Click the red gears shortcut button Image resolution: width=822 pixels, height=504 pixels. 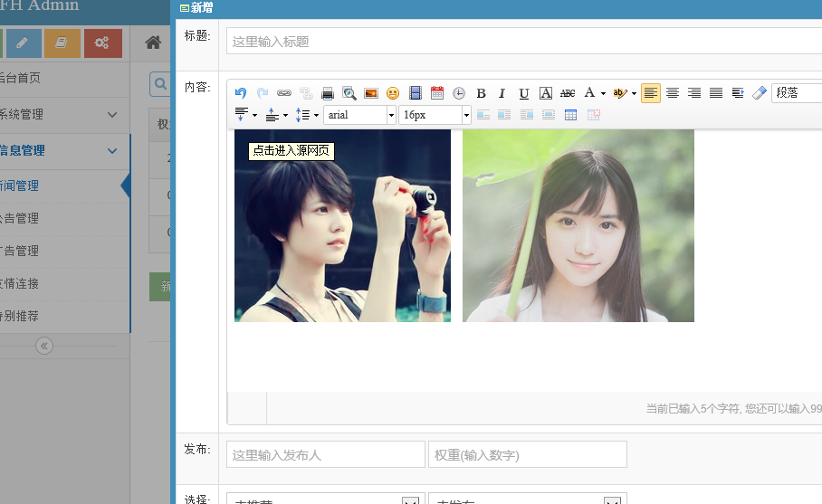(x=103, y=43)
